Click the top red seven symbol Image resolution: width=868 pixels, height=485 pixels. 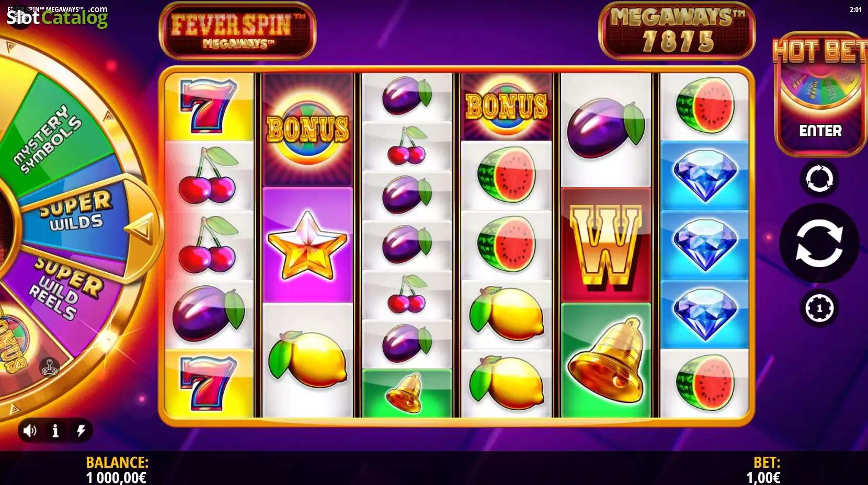209,107
